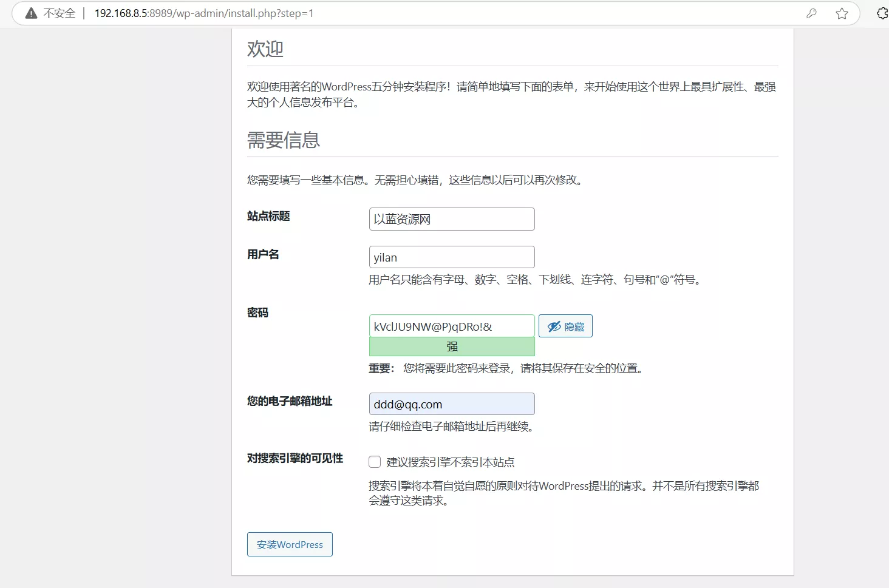Click the 站点标题 input field
The height and width of the screenshot is (588, 889).
(x=452, y=219)
